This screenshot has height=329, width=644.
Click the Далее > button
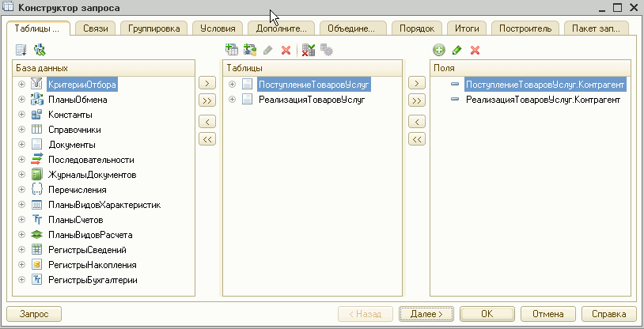426,314
